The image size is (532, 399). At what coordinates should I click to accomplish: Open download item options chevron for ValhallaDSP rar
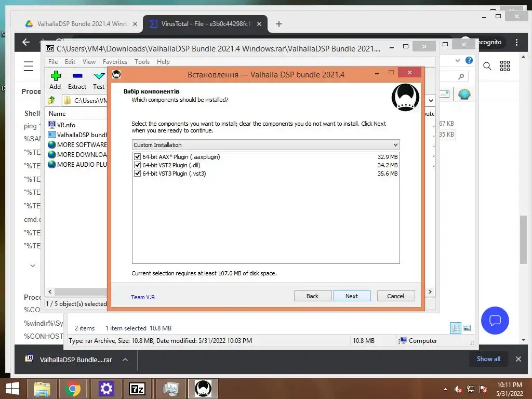(125, 360)
